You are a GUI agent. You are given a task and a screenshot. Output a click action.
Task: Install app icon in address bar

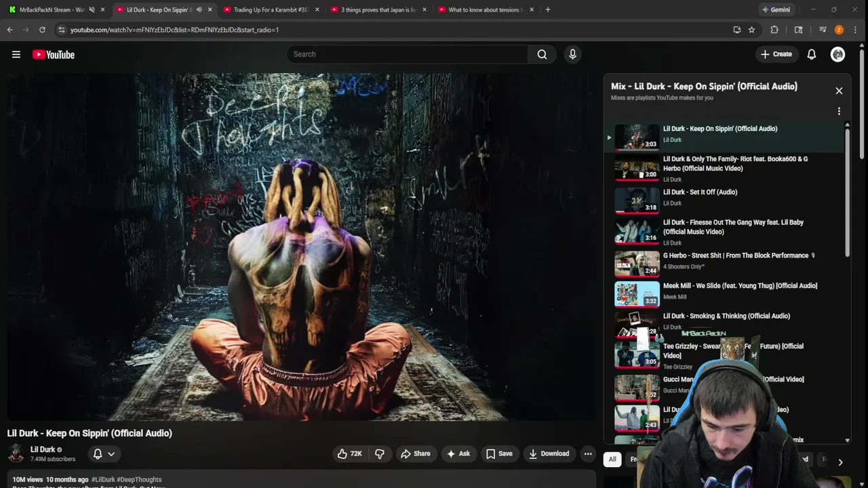(737, 30)
